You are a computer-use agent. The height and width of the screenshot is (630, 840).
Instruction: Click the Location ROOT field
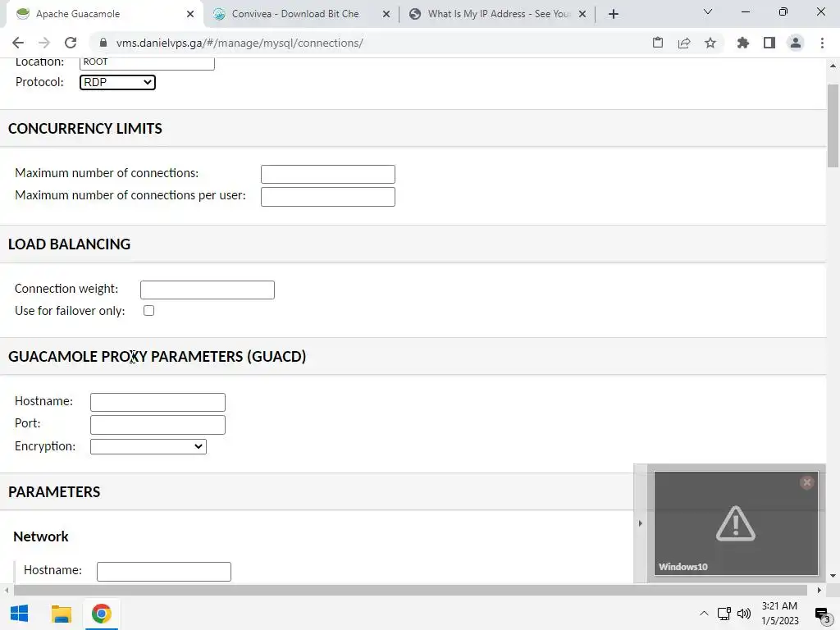click(x=147, y=62)
